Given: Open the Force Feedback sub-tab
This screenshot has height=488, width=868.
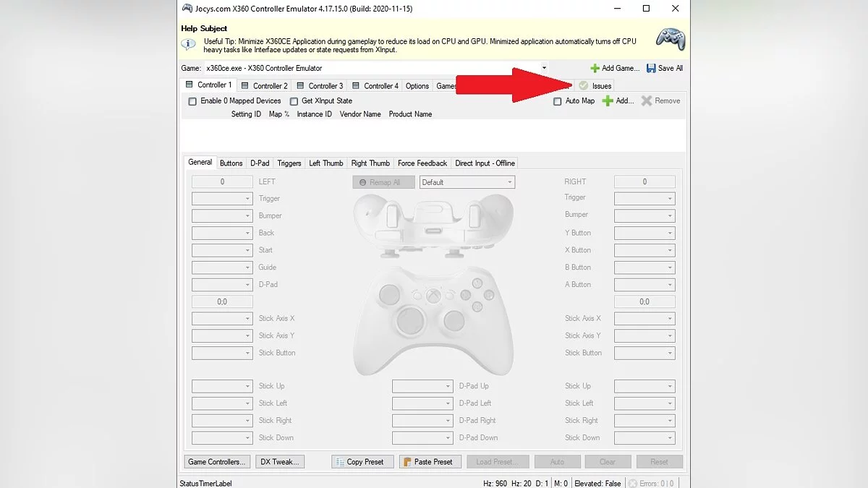Looking at the screenshot, I should pos(422,163).
